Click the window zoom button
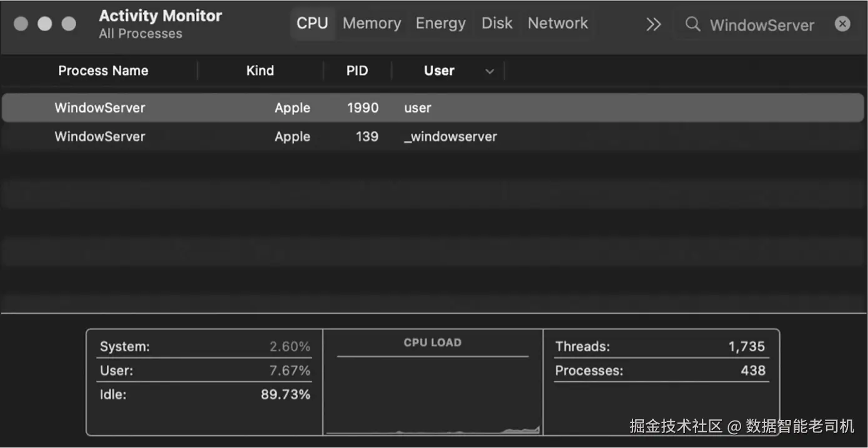This screenshot has width=868, height=448. (69, 24)
